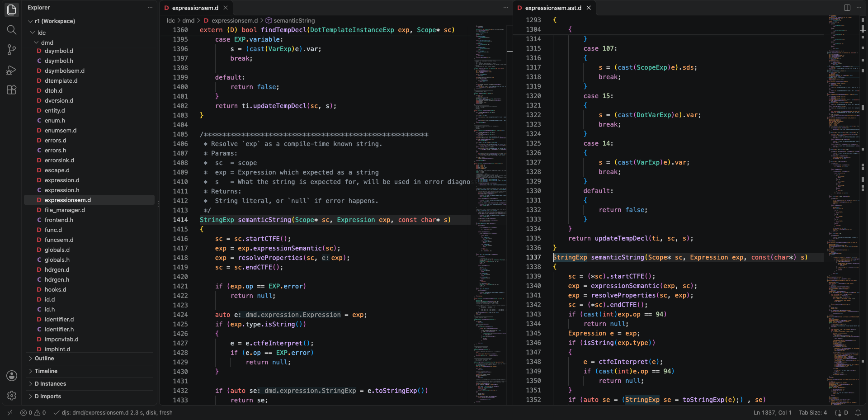Click the djs build status message
The height and width of the screenshot is (420, 868).
pyautogui.click(x=113, y=413)
